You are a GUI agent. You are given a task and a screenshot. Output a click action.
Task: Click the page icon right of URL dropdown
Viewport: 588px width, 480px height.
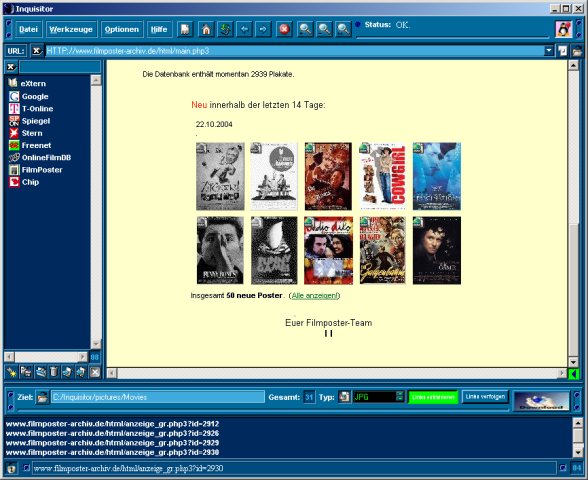(x=562, y=51)
